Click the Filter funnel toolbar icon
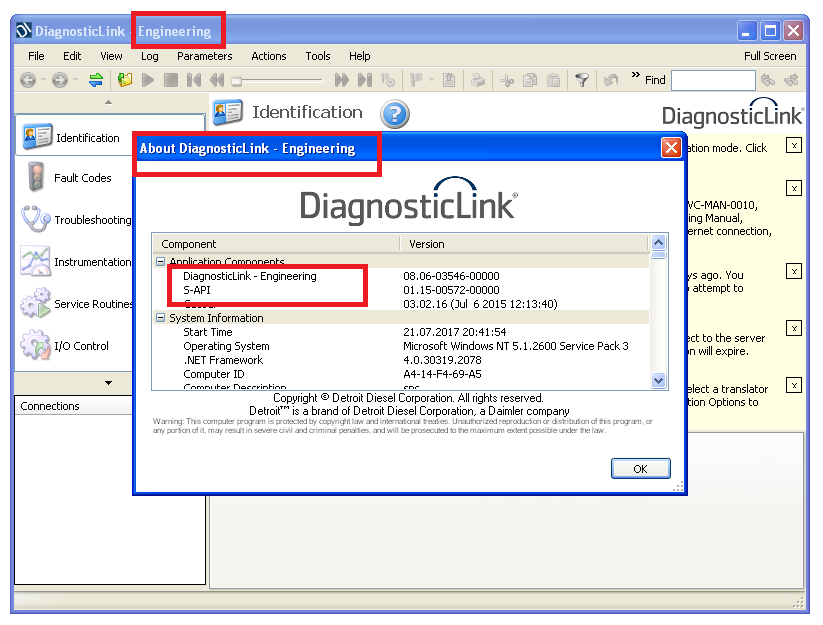Viewport: 823px width, 625px height. point(582,80)
